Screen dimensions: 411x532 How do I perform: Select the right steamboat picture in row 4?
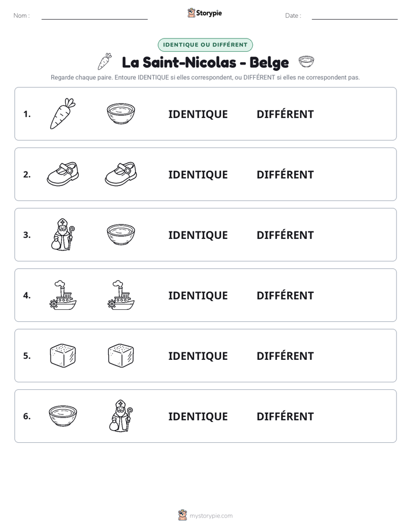point(121,295)
